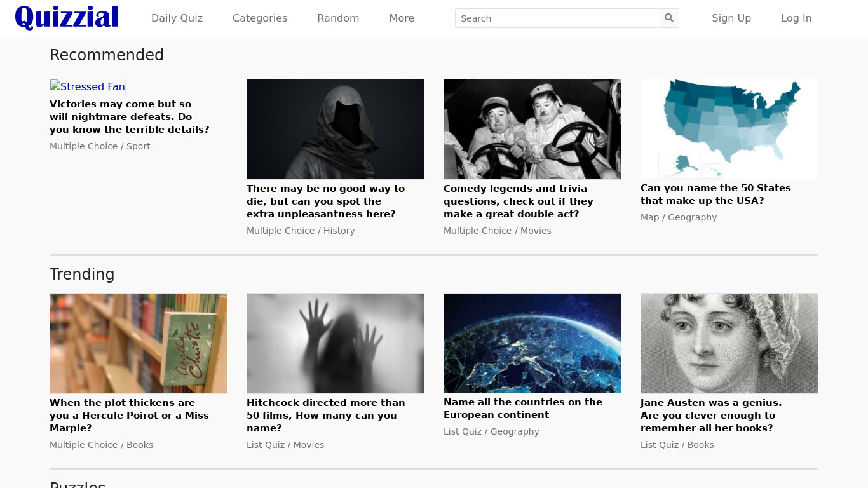Screen dimensions: 868x488
Task: Expand the More menu
Action: 402,18
